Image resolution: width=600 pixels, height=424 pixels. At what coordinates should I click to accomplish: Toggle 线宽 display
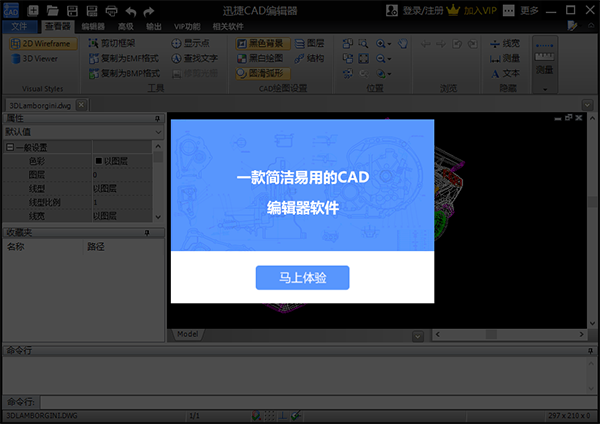(x=505, y=44)
